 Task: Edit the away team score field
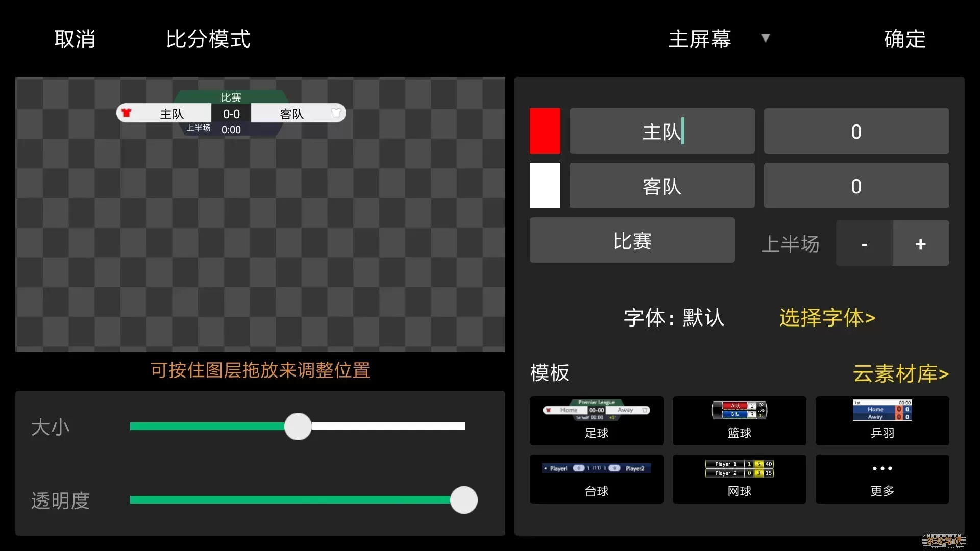(x=856, y=185)
